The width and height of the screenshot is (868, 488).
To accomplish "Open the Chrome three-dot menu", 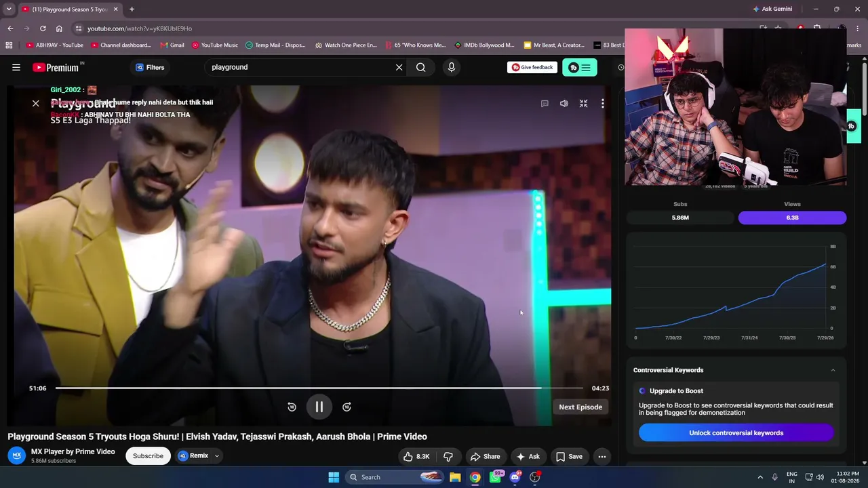I will pyautogui.click(x=857, y=28).
